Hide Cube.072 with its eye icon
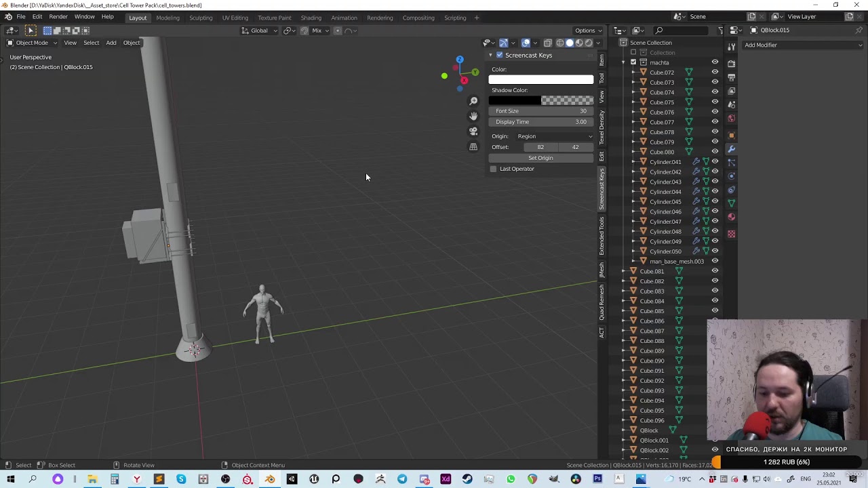 715,72
